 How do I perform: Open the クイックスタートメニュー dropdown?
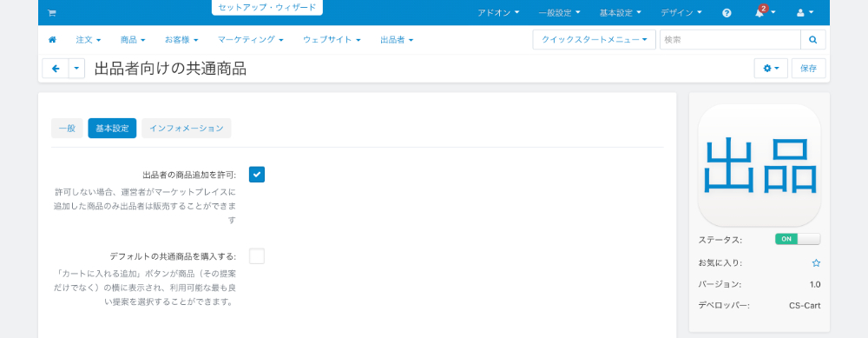594,40
